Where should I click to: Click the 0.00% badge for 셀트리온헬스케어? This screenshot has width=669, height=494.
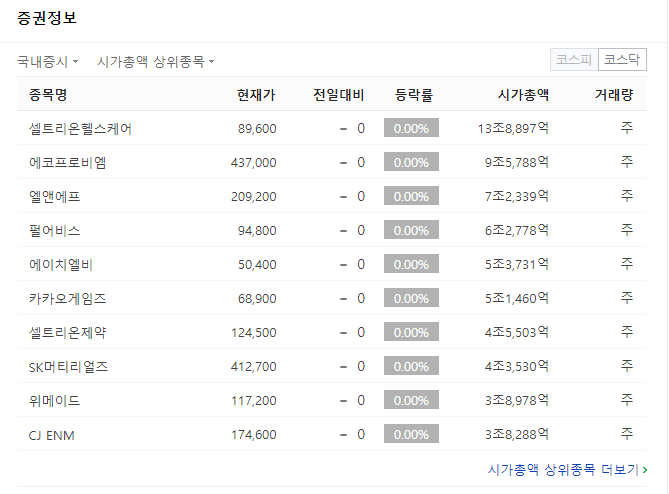click(411, 128)
